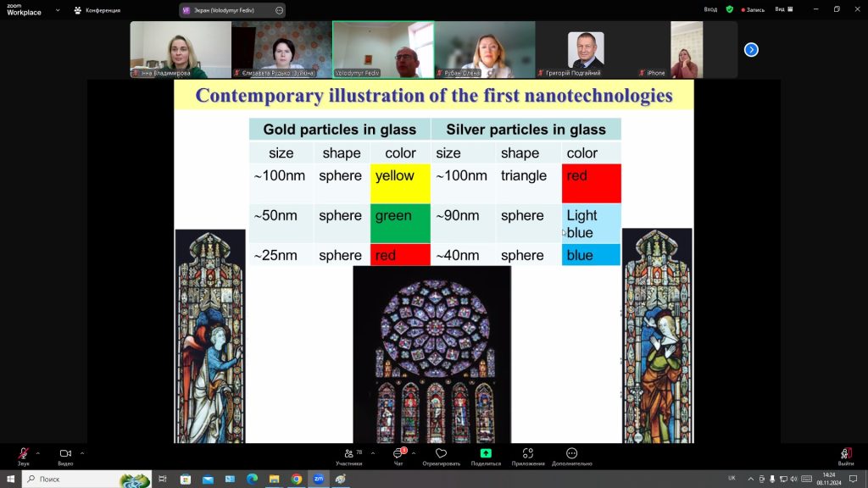Click the green encryption shield icon

coord(730,9)
